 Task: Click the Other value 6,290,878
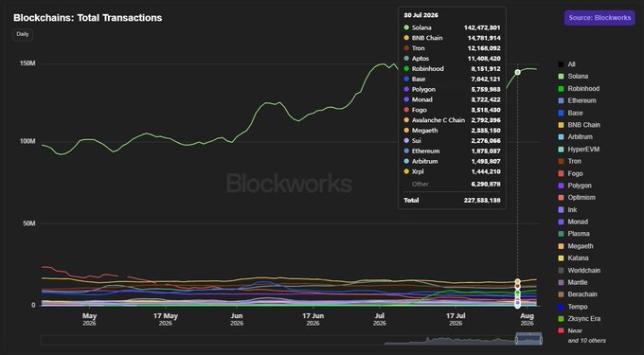486,185
